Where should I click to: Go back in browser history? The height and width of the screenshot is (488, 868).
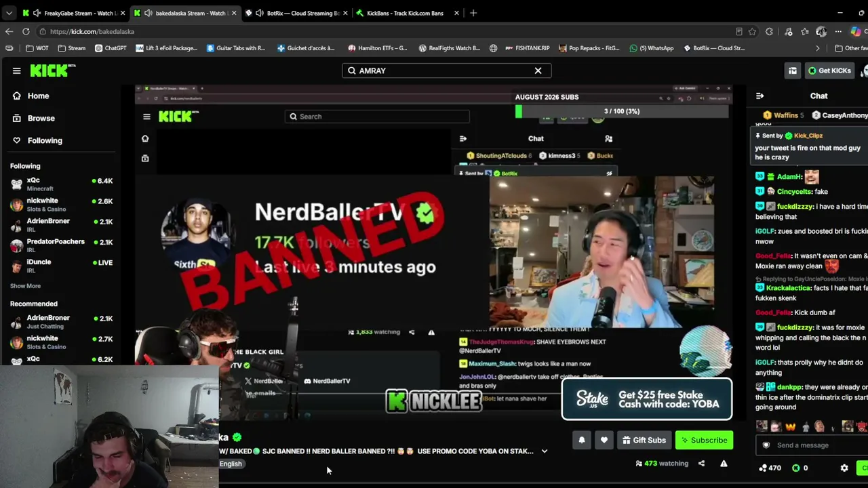pyautogui.click(x=9, y=31)
